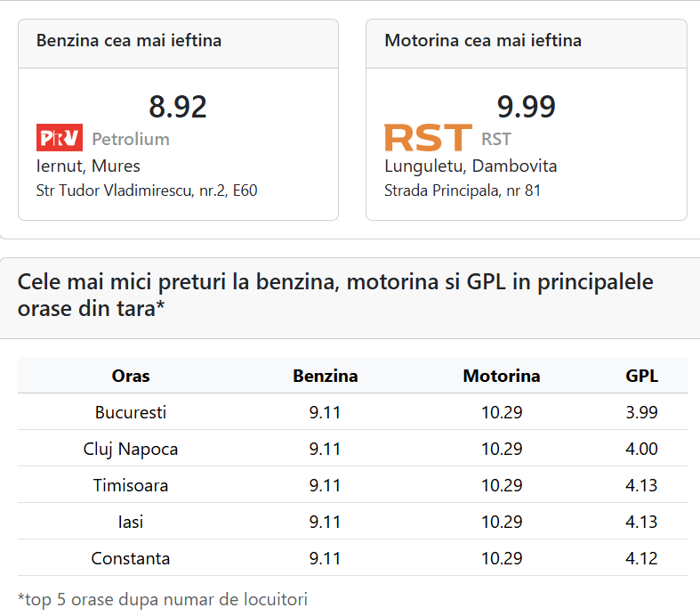This screenshot has height=616, width=700.
Task: Select the Bucuresti row city name
Action: [x=131, y=412]
